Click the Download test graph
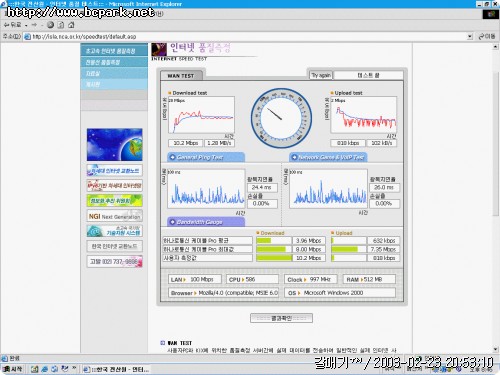This screenshot has width=500, height=375. click(x=201, y=115)
